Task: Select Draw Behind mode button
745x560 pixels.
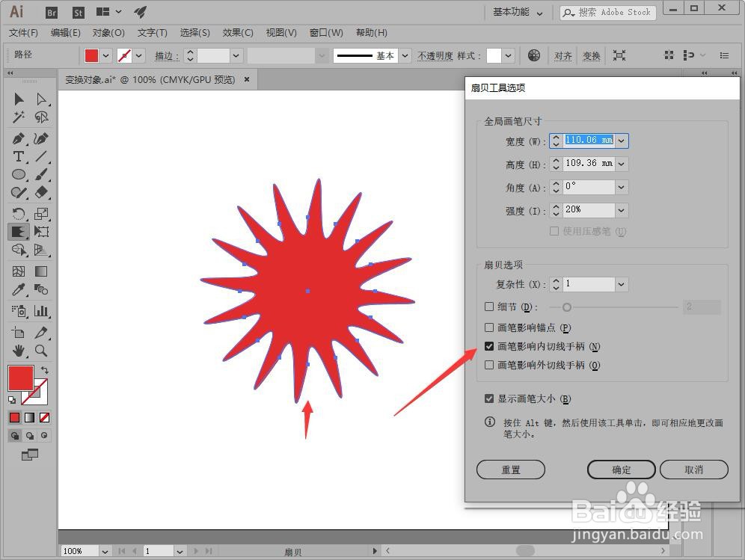Action: pyautogui.click(x=29, y=436)
